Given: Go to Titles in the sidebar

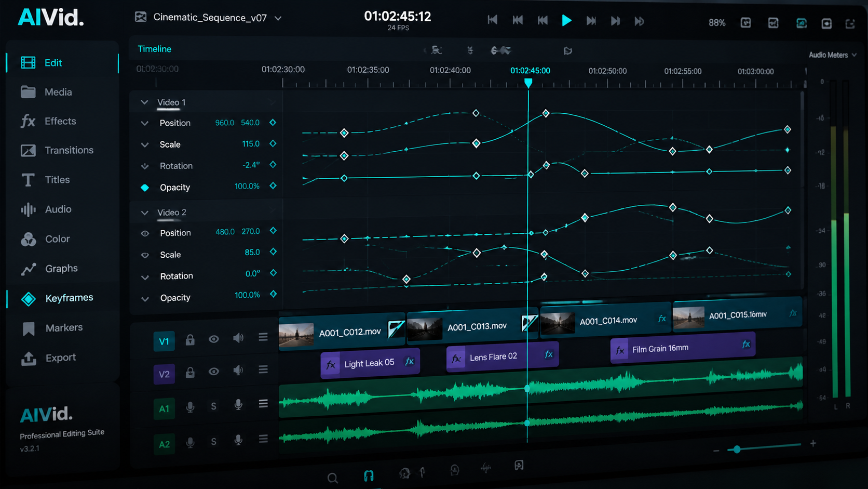Looking at the screenshot, I should point(45,180).
